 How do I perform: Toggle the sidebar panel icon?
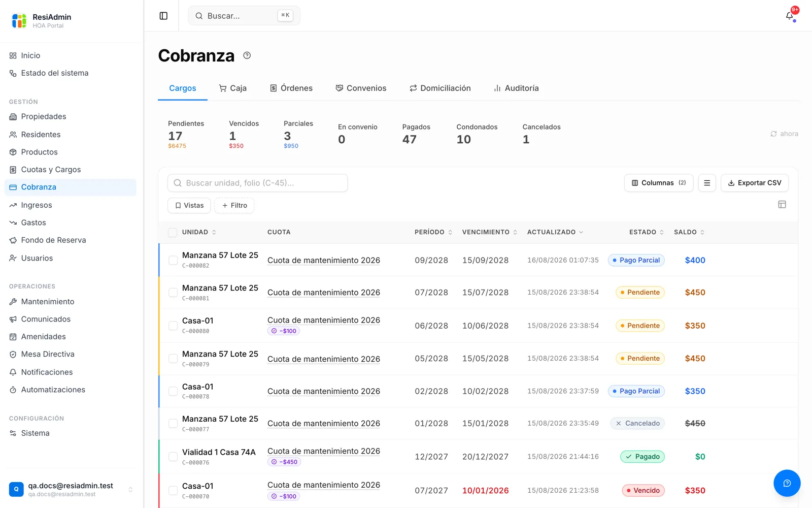(163, 16)
